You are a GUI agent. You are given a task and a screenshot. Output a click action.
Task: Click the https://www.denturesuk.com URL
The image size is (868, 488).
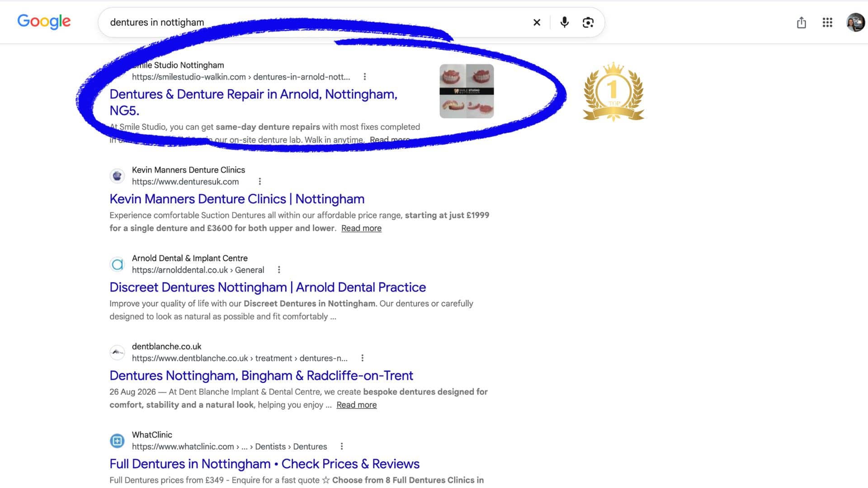click(x=185, y=182)
